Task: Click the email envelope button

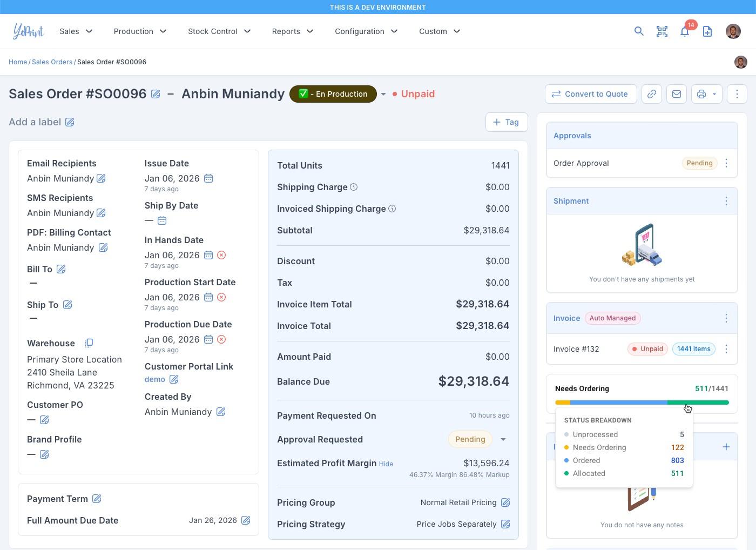Action: (677, 94)
